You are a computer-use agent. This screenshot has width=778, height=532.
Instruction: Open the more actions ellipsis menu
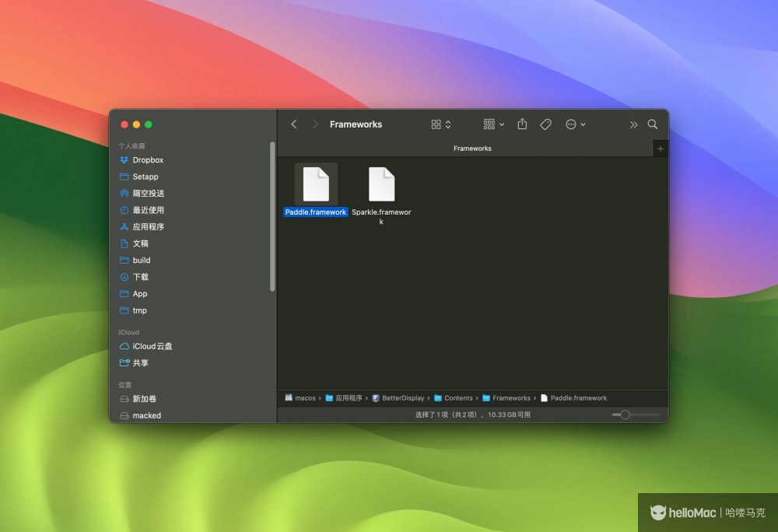(x=576, y=124)
